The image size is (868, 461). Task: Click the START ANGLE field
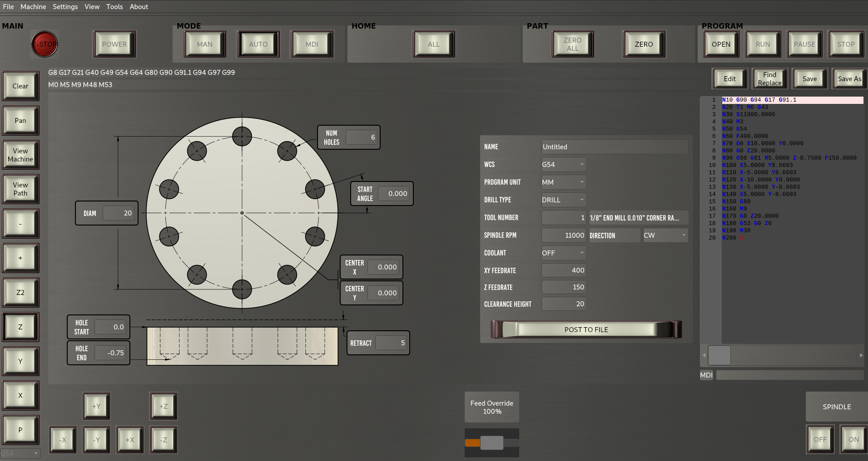[394, 193]
